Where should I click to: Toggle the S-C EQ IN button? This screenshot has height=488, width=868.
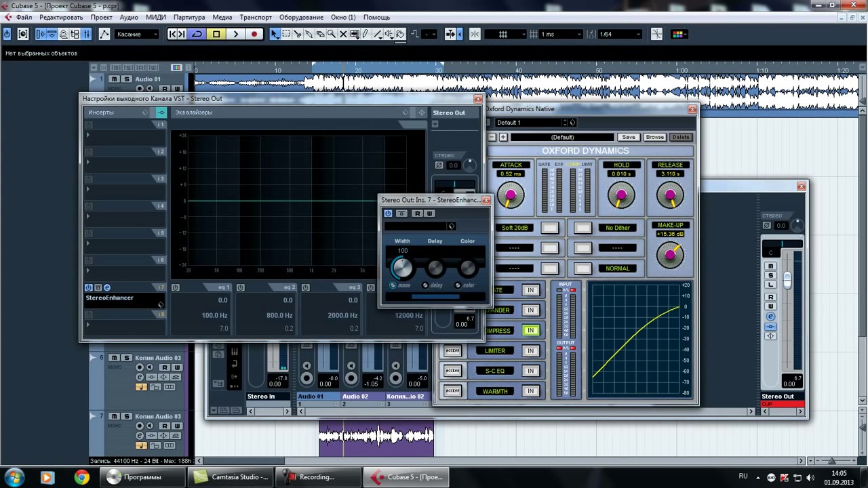[x=530, y=371]
